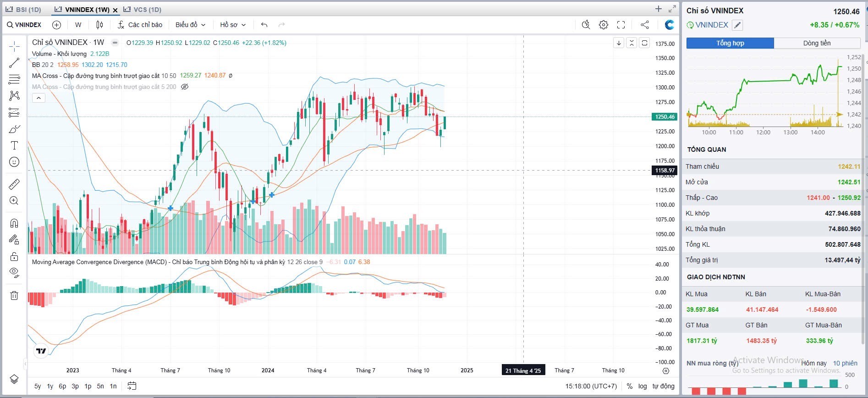Screen dimensions: 868x398
Task: Toggle hide all drawings eye icon
Action: (14, 273)
